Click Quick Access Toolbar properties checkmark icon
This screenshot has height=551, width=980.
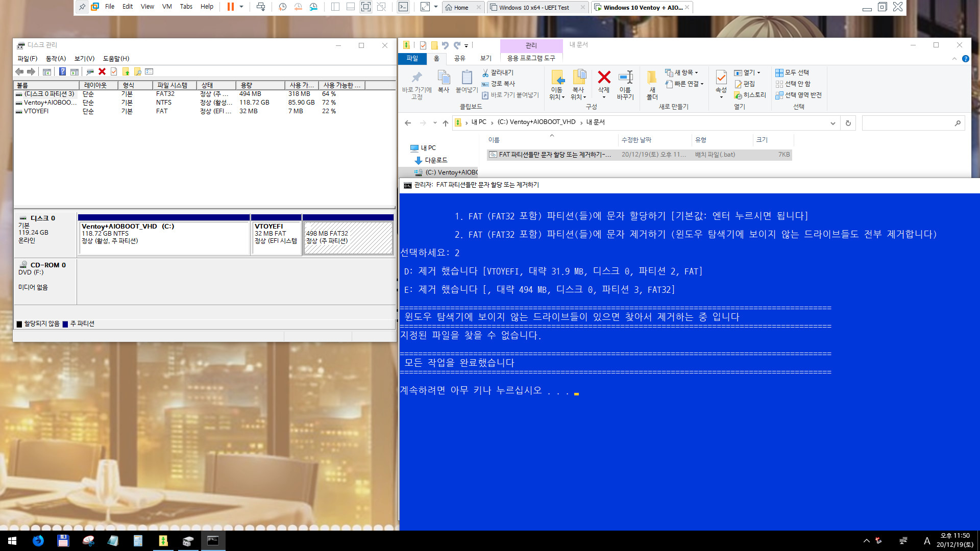[423, 45]
